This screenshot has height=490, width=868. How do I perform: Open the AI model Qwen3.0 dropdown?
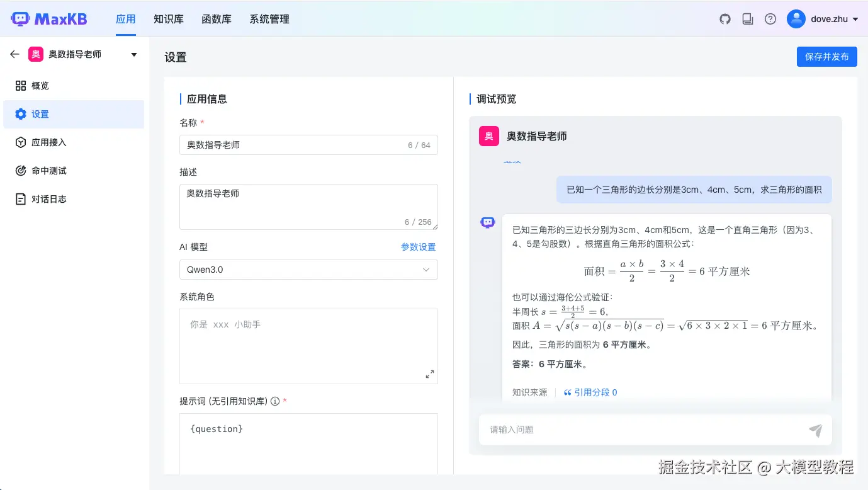coord(308,270)
